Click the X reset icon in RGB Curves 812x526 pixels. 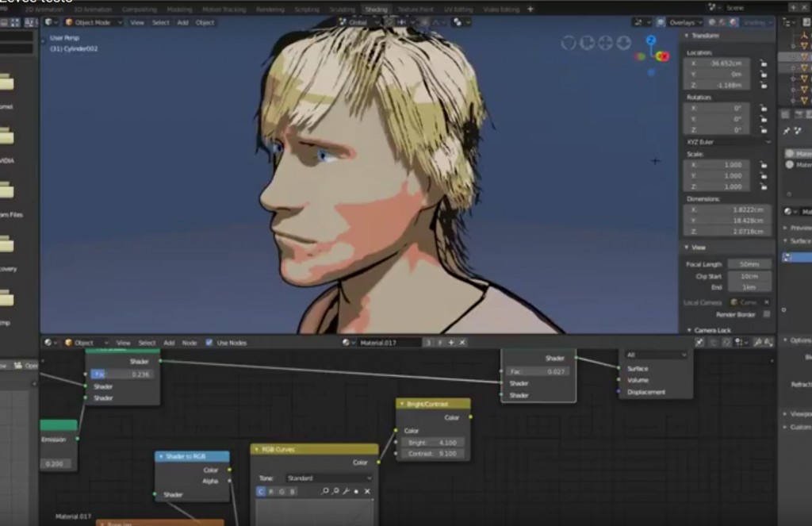click(x=367, y=492)
